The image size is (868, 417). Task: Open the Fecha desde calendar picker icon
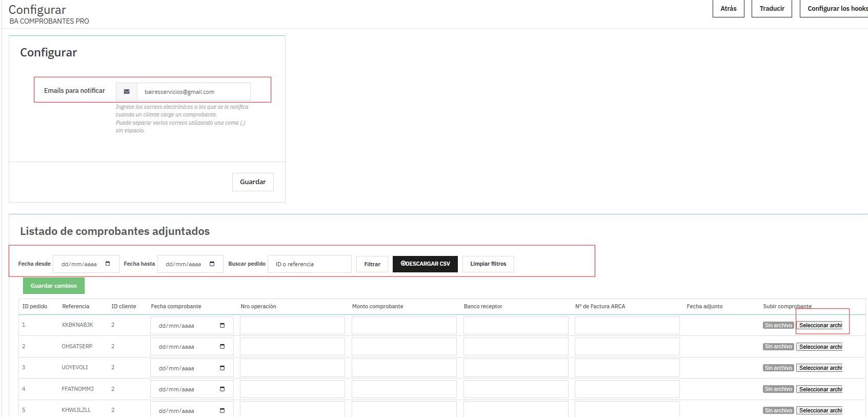[108, 264]
